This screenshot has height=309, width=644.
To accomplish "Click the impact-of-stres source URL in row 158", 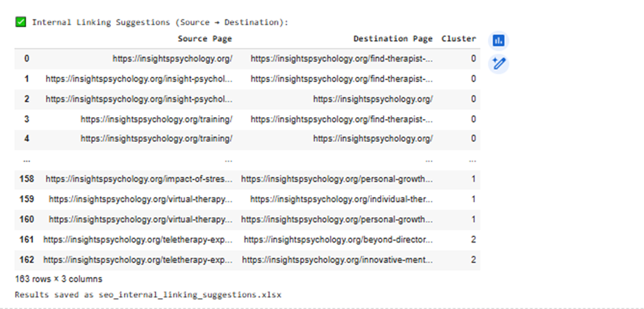I will pos(139,180).
